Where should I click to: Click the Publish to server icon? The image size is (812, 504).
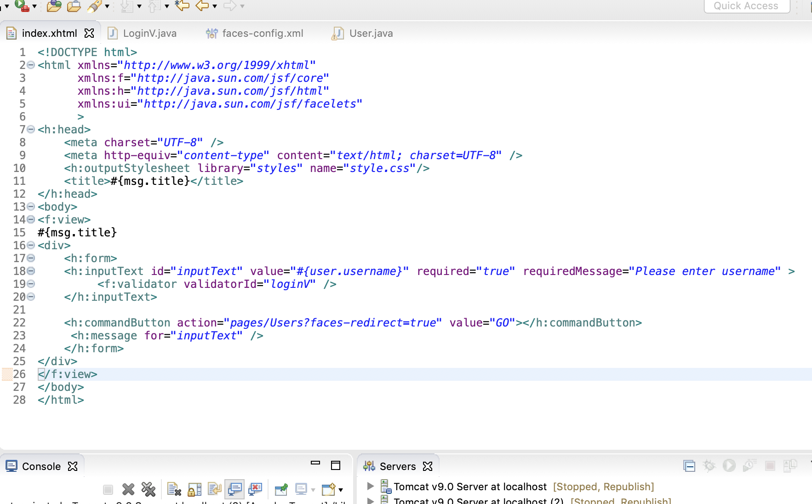[x=790, y=466]
